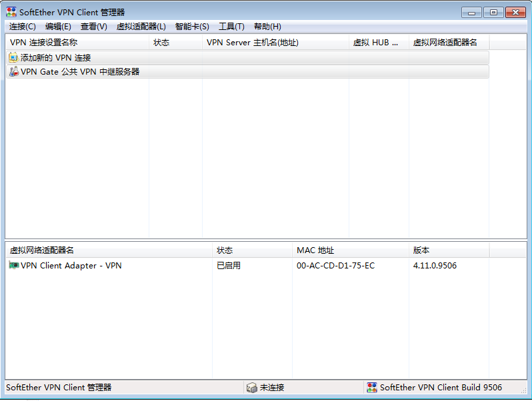Click the 虚拟 HUB column header
Screen dimensions: 532x401
pos(379,43)
